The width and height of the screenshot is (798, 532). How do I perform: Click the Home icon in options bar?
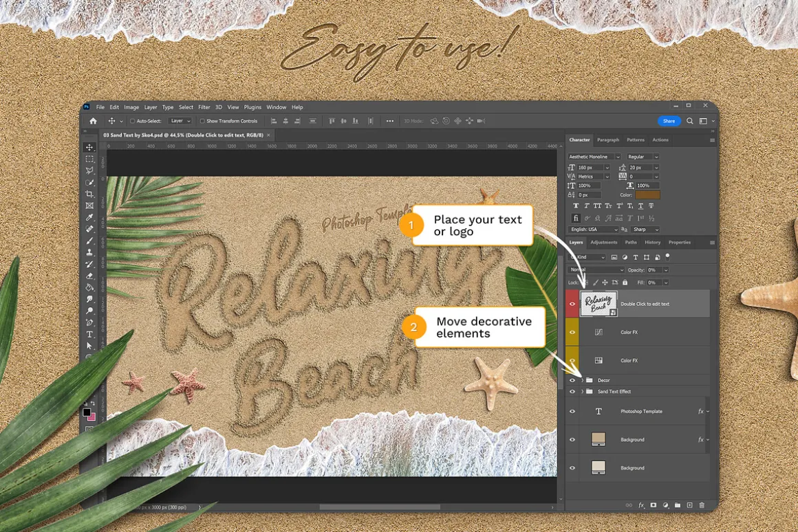(x=93, y=121)
